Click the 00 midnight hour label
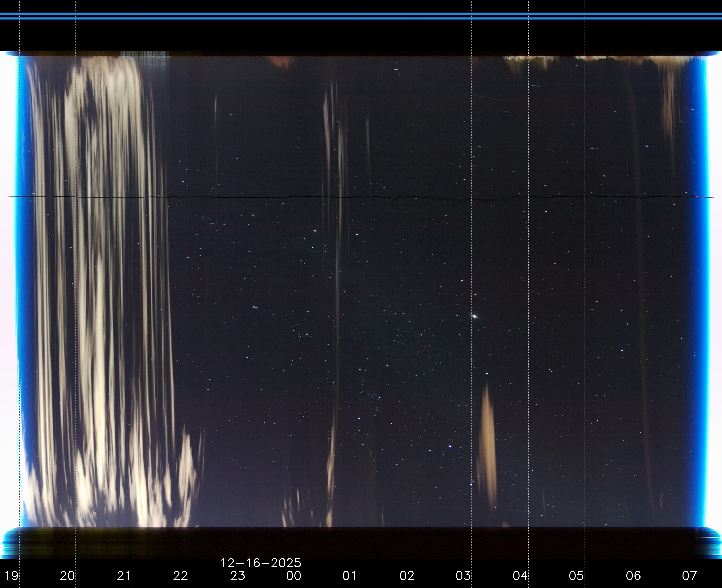The width and height of the screenshot is (722, 588). [294, 575]
